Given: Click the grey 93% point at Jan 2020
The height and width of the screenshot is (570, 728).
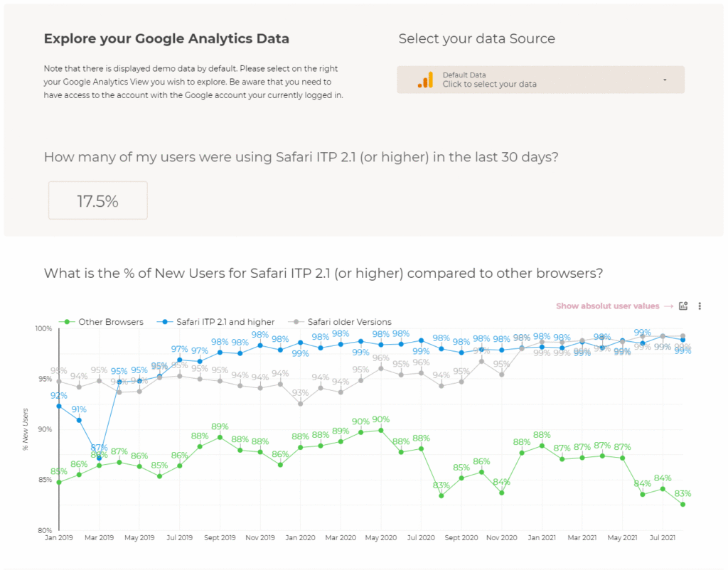Looking at the screenshot, I should 300,404.
